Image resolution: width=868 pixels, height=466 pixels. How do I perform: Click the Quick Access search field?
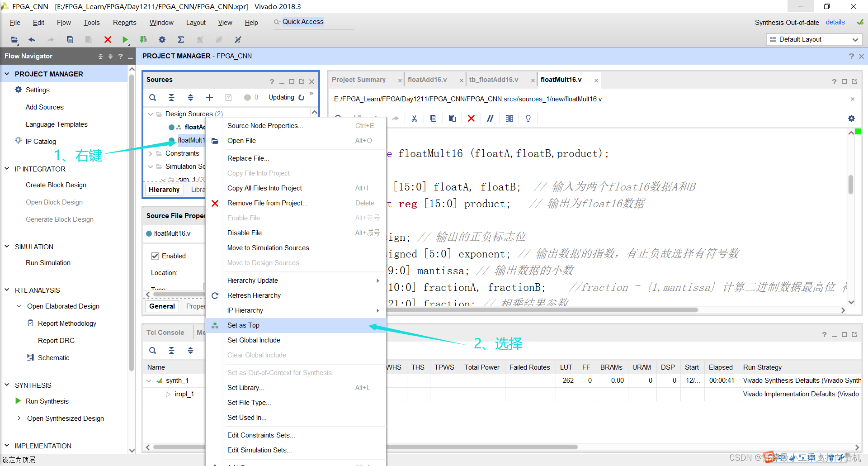[313, 22]
